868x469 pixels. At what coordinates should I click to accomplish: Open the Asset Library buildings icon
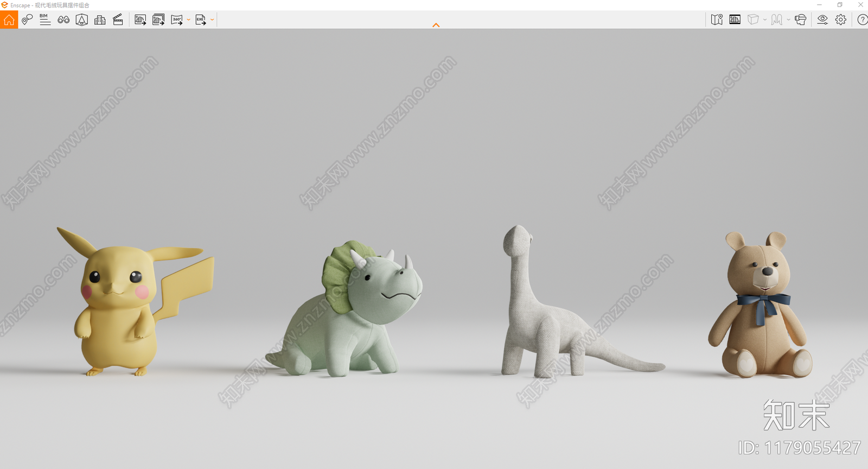click(x=100, y=20)
